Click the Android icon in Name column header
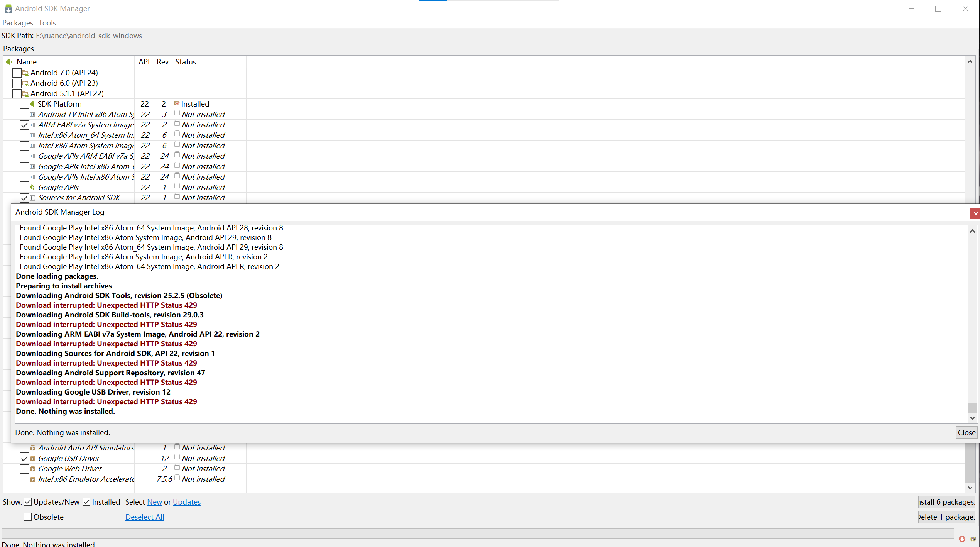The width and height of the screenshot is (980, 547). tap(9, 62)
